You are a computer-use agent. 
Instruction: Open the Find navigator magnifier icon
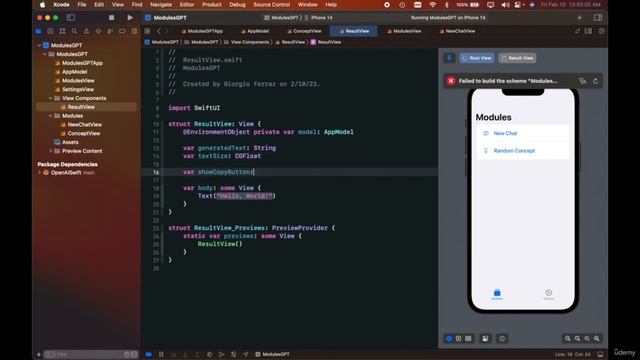(x=74, y=31)
